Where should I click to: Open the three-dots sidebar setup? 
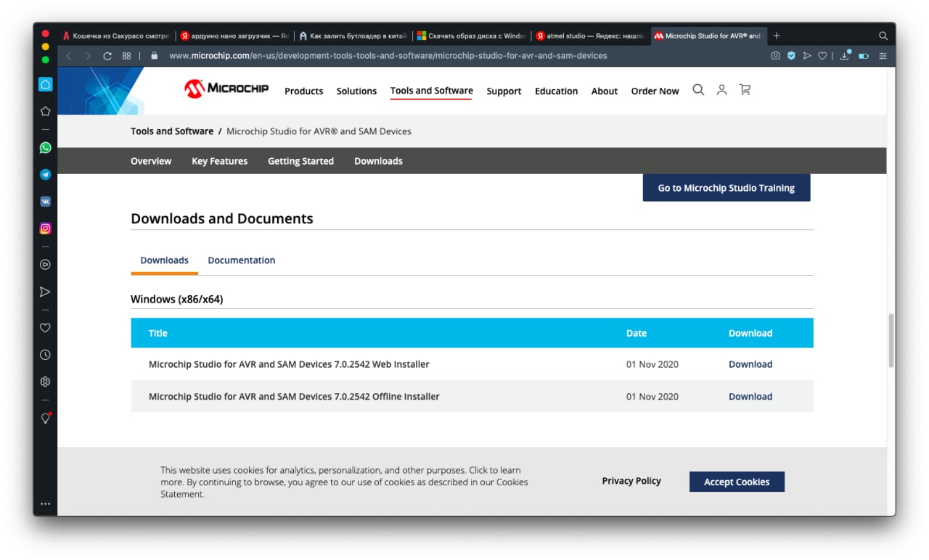pos(45,503)
